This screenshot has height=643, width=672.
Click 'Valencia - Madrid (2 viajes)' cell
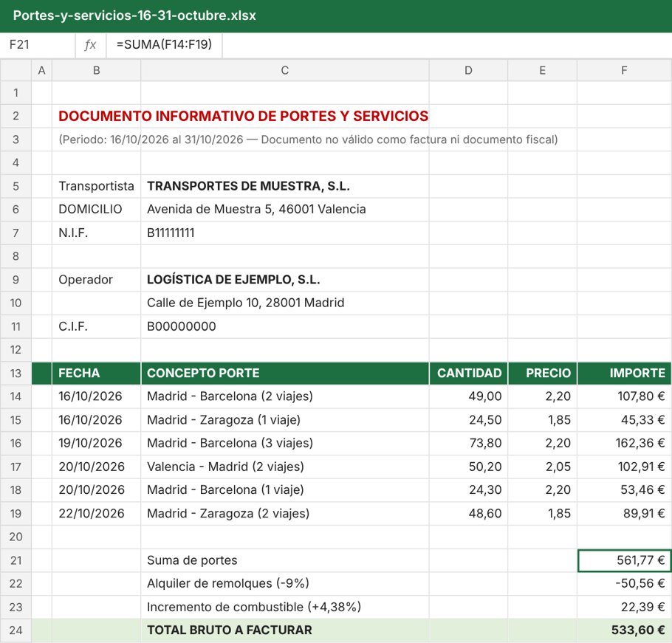(284, 467)
